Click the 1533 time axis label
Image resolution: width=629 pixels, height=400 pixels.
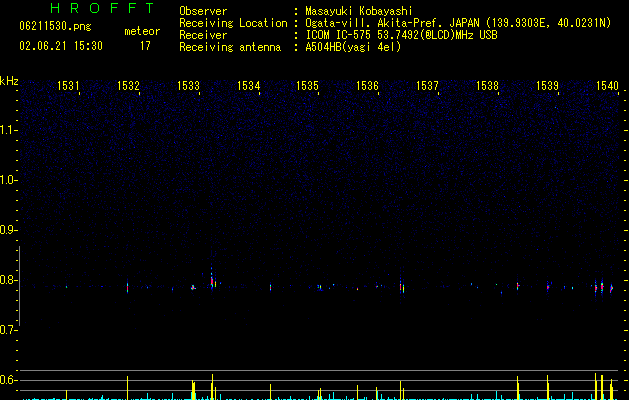click(188, 85)
